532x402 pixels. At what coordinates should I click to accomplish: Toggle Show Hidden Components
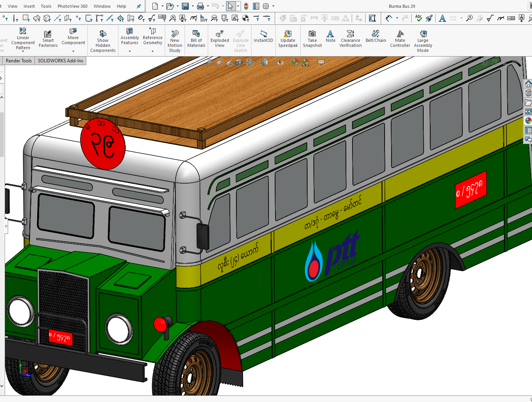click(103, 39)
